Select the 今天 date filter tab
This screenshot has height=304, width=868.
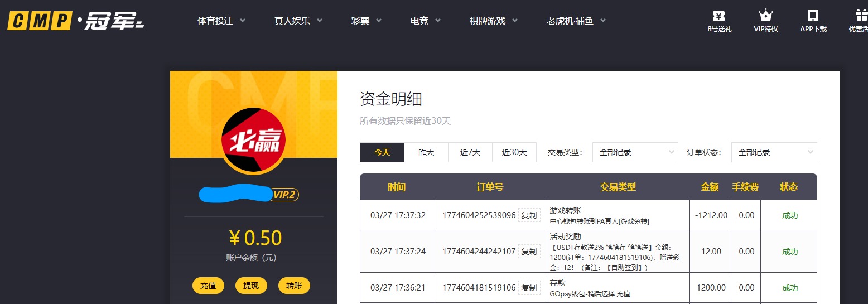click(382, 152)
